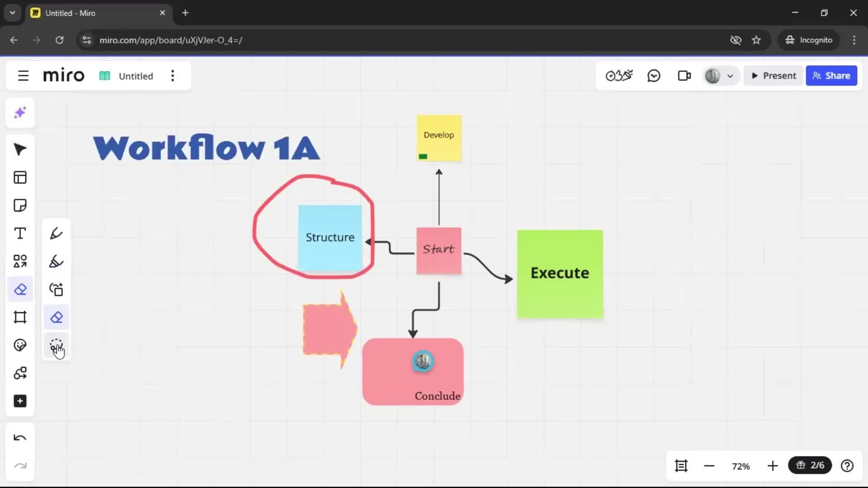Click the active eraser tool in main toolbar
868x488 pixels.
pos(20,289)
